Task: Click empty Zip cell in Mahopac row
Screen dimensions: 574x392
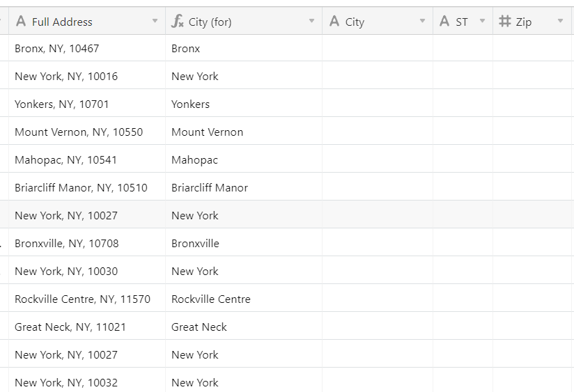Action: 532,159
